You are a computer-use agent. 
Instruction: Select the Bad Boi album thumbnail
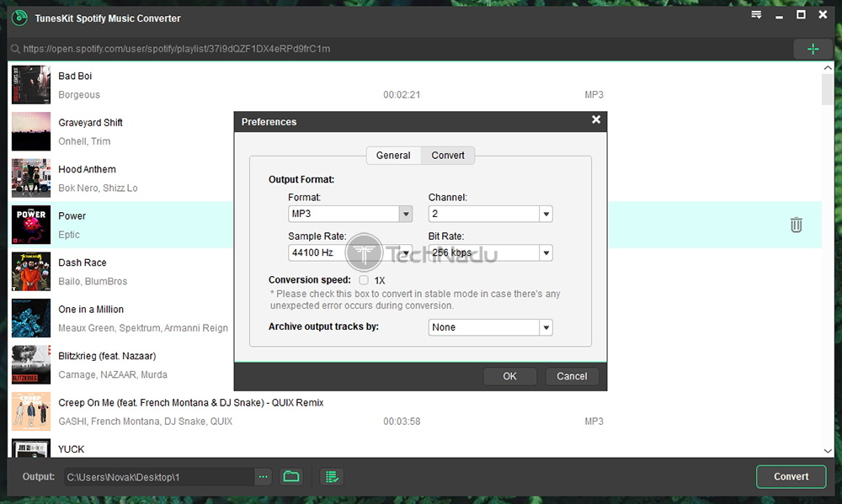coord(31,85)
